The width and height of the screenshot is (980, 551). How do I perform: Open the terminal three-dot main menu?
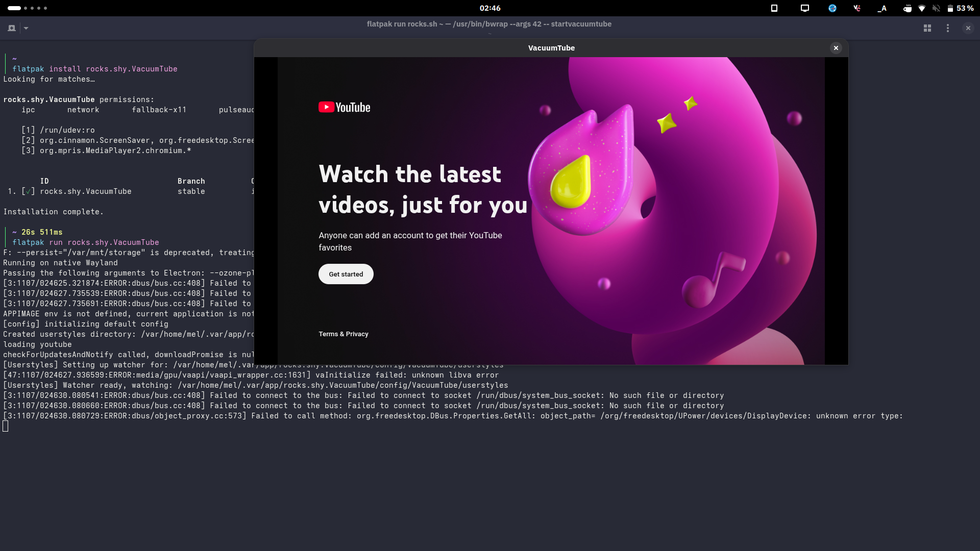pyautogui.click(x=948, y=28)
